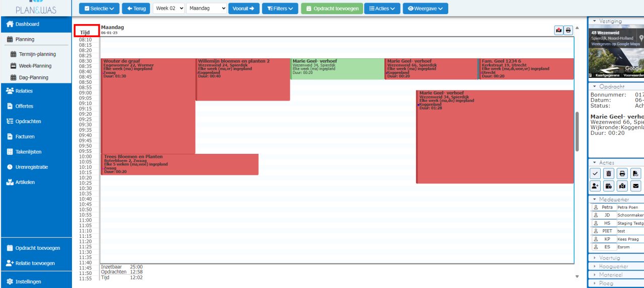Image resolution: width=644 pixels, height=288 pixels.
Task: Click the map icon above the day schedule
Action: click(x=558, y=30)
